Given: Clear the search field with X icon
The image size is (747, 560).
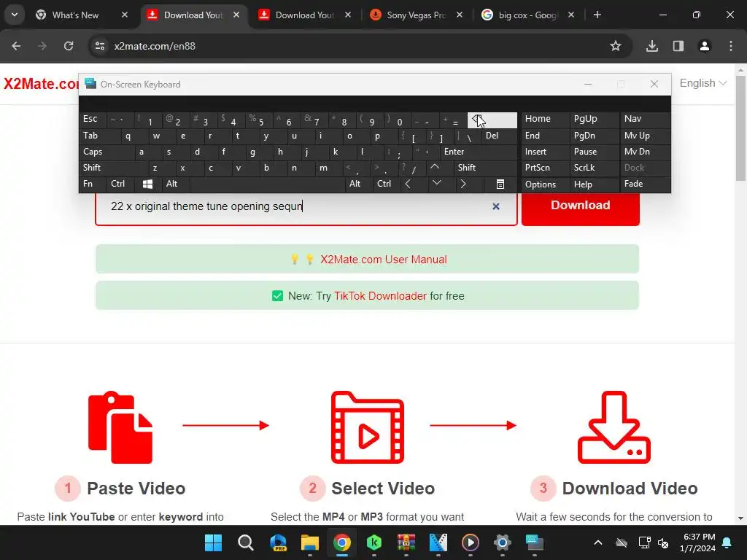Looking at the screenshot, I should 496,206.
